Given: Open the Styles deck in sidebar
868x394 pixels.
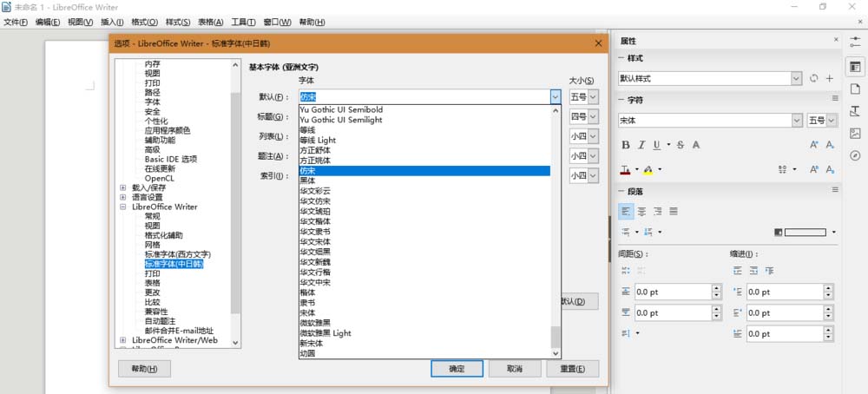Looking at the screenshot, I should (855, 111).
